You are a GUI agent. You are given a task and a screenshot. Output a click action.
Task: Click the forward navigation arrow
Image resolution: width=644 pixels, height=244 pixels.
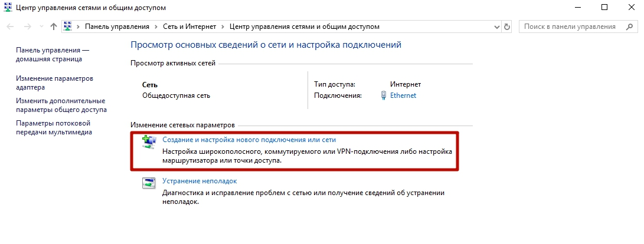coord(27,27)
